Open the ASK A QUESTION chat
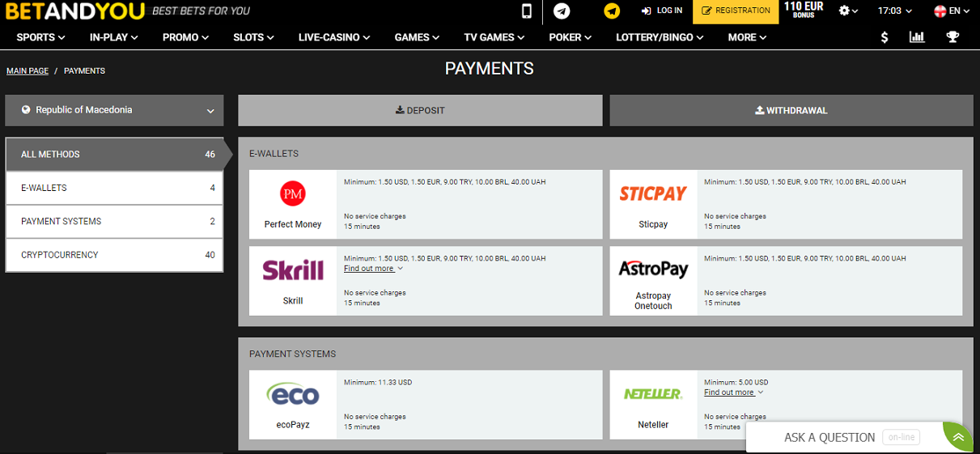The height and width of the screenshot is (454, 980). 829,437
